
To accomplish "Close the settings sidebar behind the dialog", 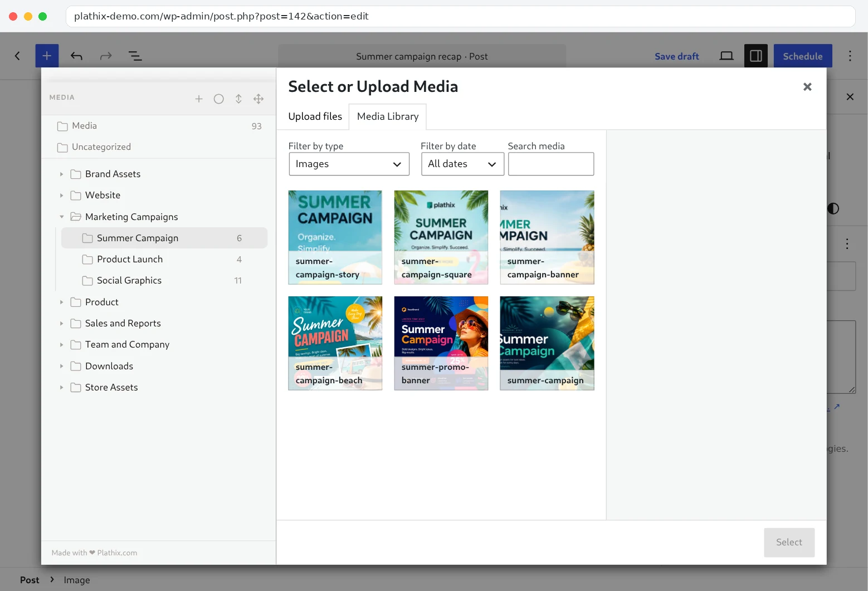I will 850,97.
